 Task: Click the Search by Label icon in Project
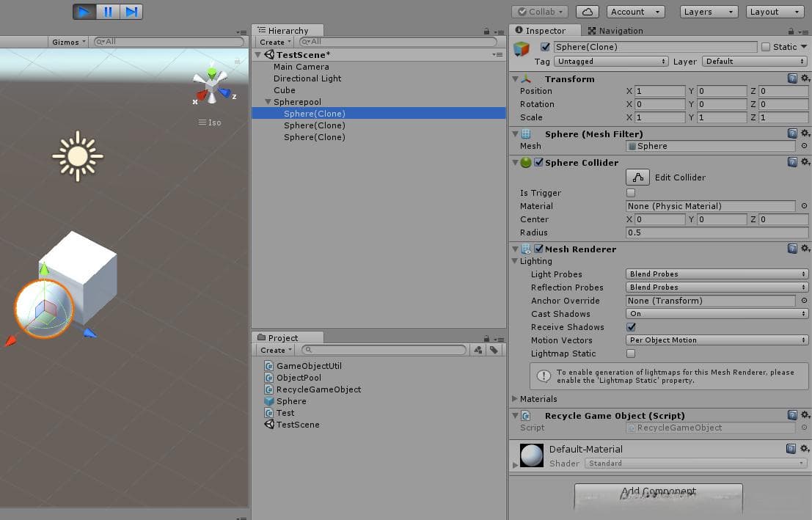coord(494,350)
